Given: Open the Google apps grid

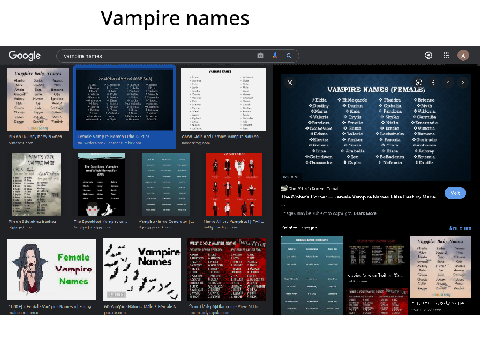Looking at the screenshot, I should tap(446, 55).
